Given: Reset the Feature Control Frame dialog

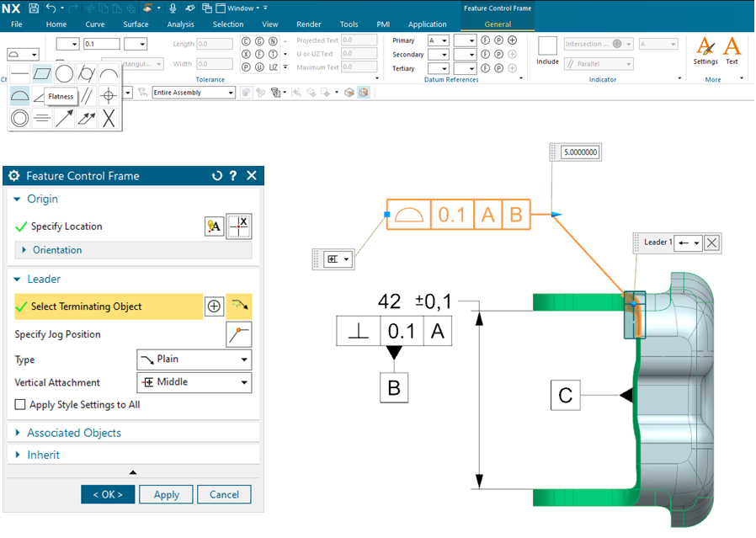Looking at the screenshot, I should click(217, 176).
